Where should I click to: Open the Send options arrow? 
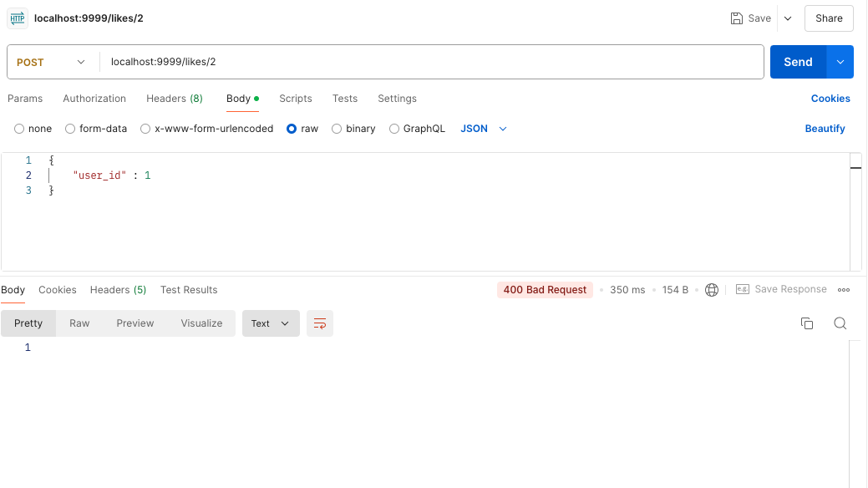coord(840,62)
